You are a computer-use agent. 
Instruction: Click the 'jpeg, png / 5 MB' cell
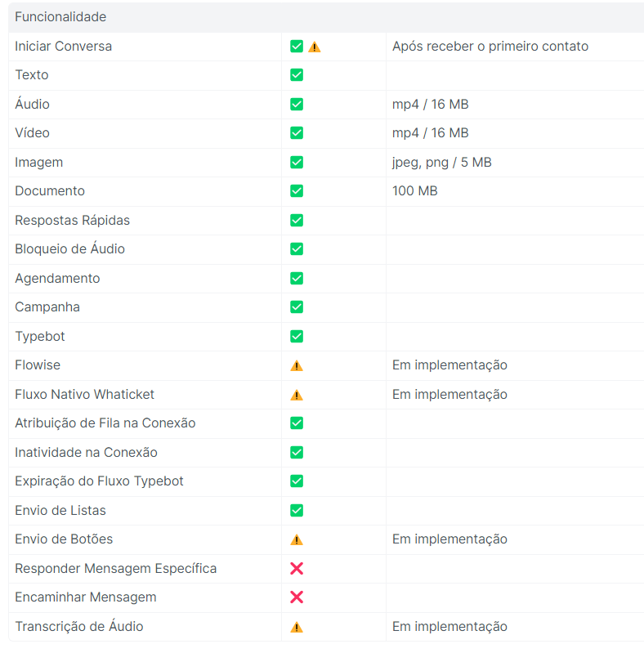pyautogui.click(x=441, y=162)
